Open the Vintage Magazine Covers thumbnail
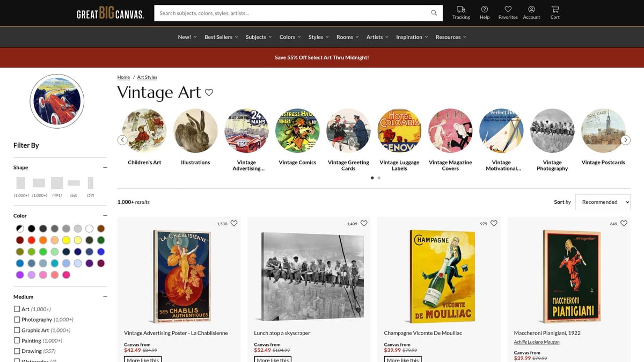Image resolution: width=644 pixels, height=362 pixels. pyautogui.click(x=450, y=131)
